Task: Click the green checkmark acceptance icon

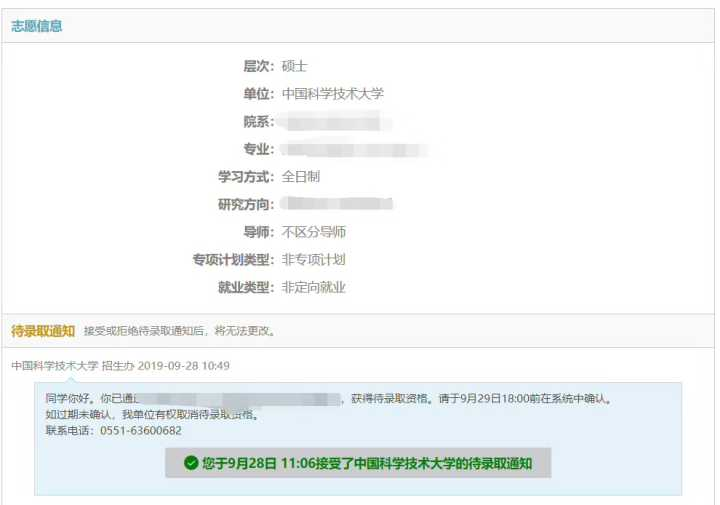Action: [191, 463]
